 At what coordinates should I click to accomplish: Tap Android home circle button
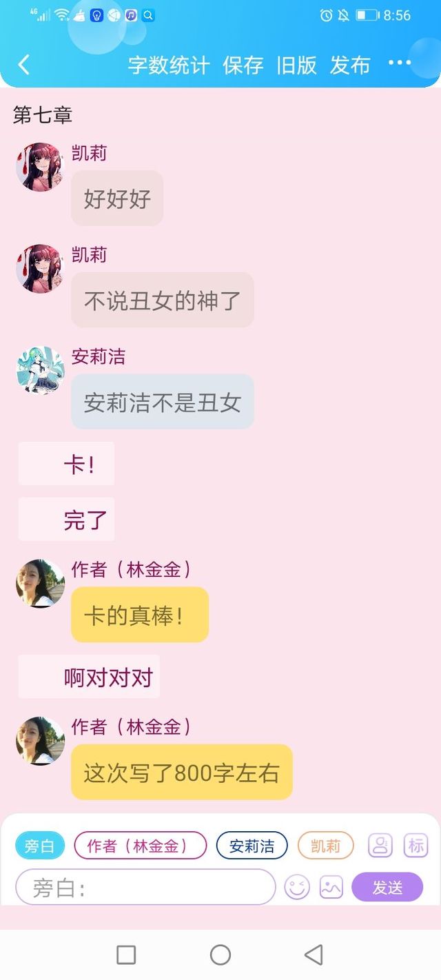(x=220, y=955)
